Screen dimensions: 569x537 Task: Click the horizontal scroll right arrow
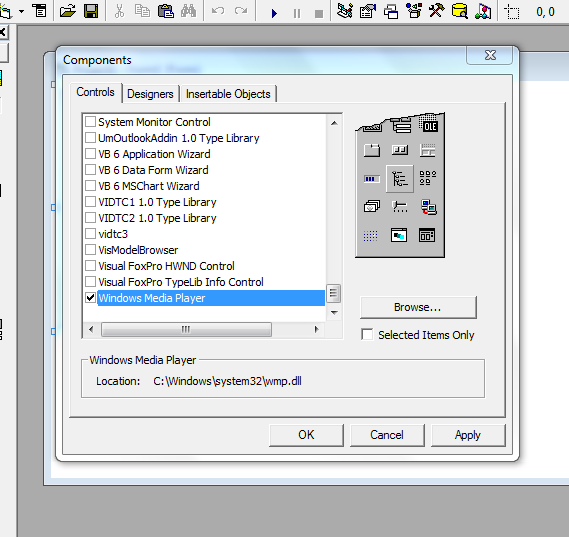point(316,329)
